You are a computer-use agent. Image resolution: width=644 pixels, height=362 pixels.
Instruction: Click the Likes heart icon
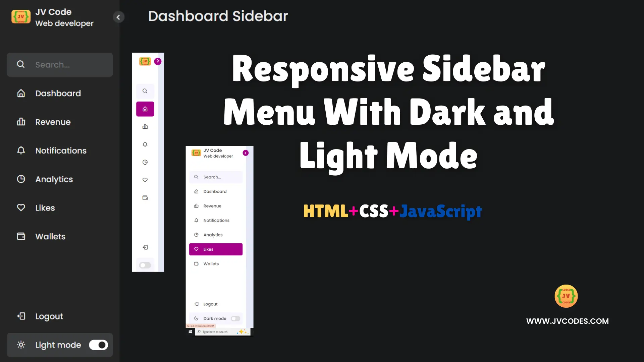21,208
